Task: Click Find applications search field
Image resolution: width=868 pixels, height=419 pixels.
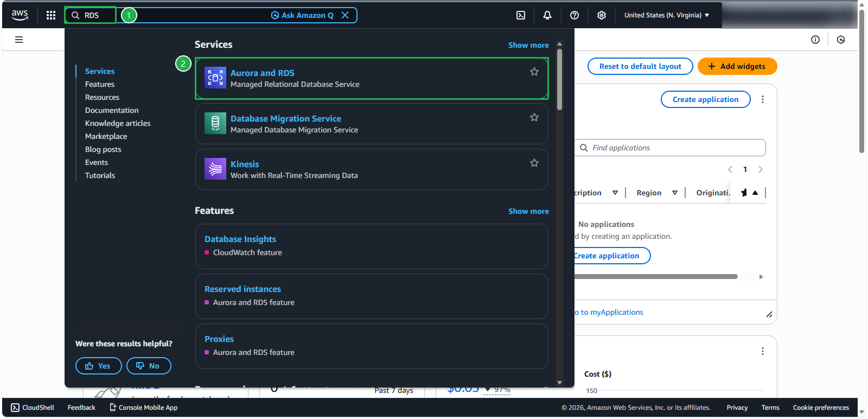Action: (x=670, y=148)
